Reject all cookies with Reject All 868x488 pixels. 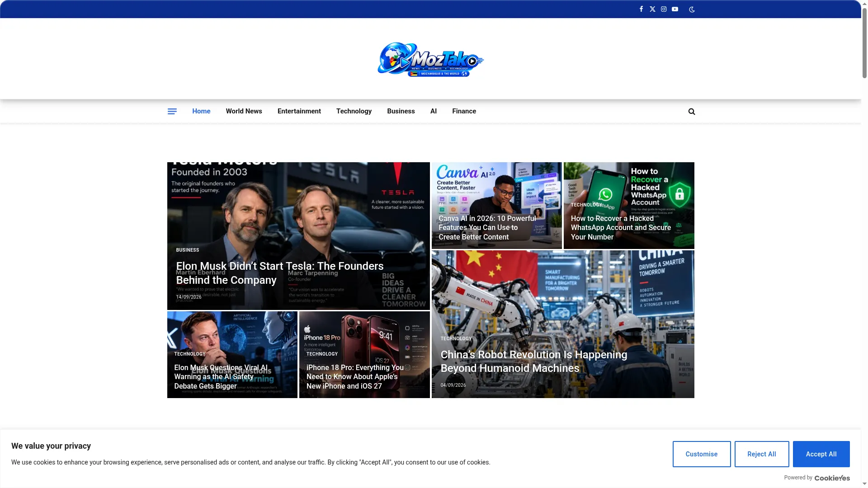(x=762, y=454)
